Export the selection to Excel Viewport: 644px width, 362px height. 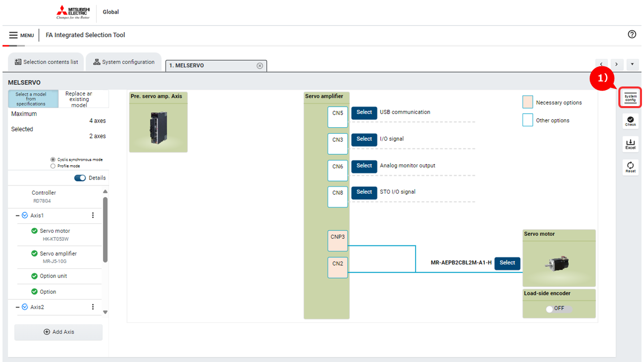pos(630,144)
